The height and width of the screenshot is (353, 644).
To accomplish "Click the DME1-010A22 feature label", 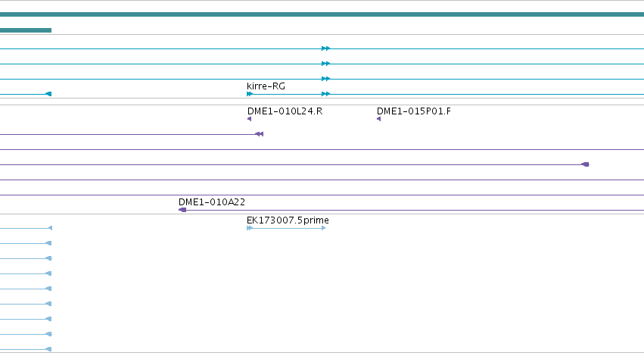I will [212, 202].
